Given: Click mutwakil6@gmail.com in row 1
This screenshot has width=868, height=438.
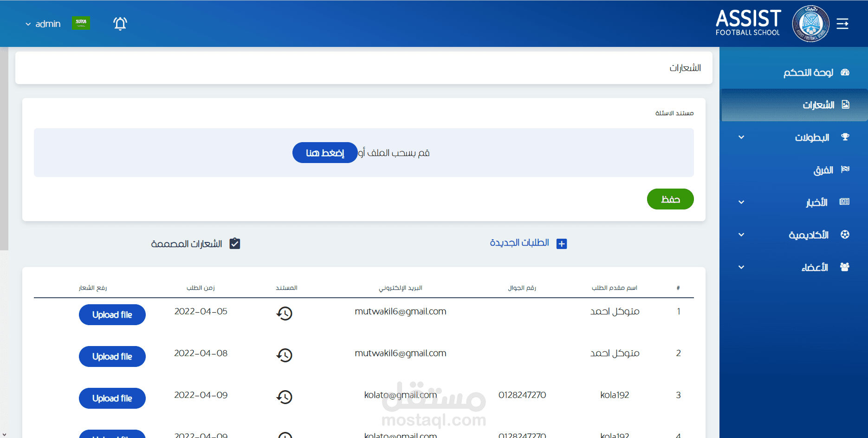Looking at the screenshot, I should coord(401,312).
